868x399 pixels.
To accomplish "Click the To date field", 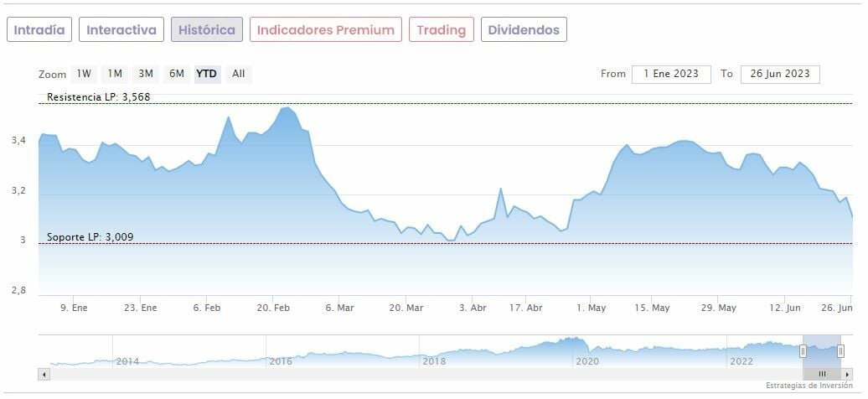I will point(780,74).
